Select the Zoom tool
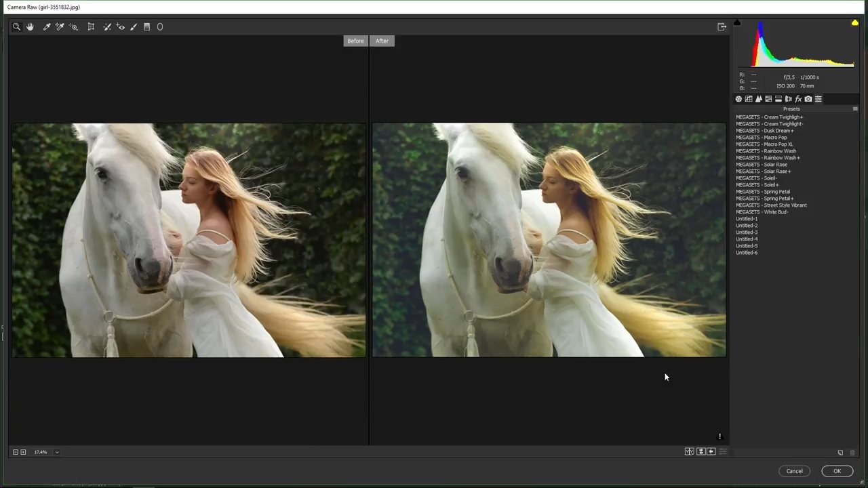The image size is (868, 488). tap(16, 27)
